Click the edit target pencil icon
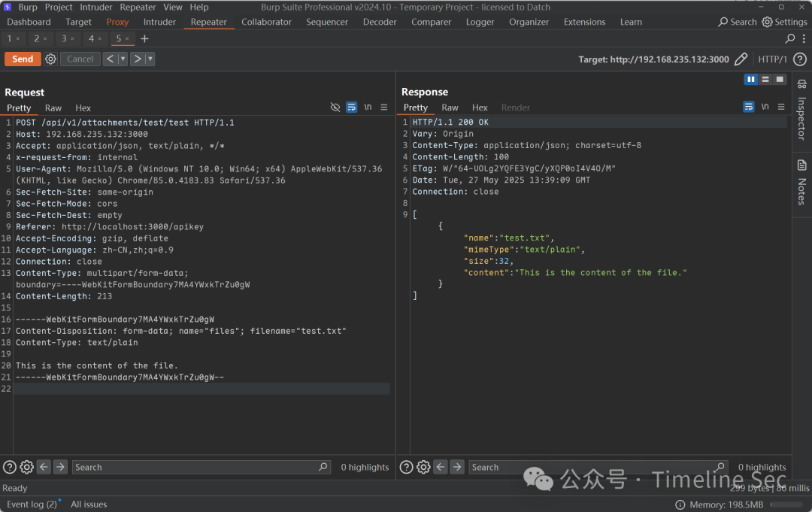812x512 pixels. point(741,59)
